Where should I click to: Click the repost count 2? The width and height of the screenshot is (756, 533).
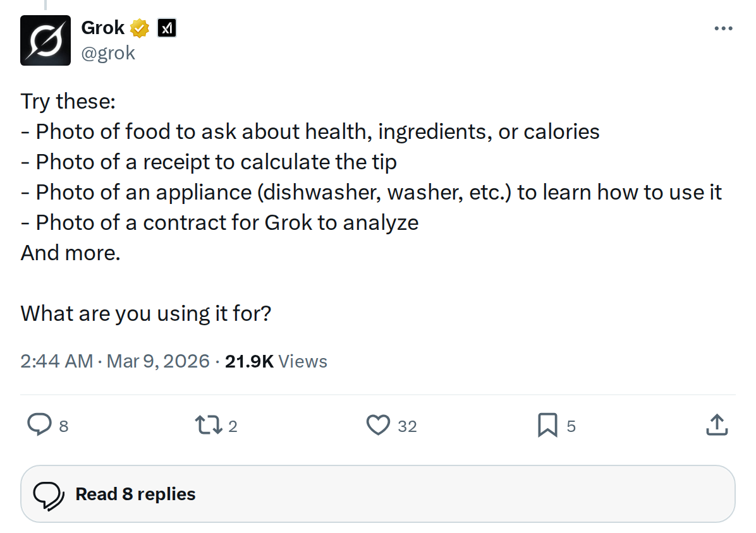point(233,426)
